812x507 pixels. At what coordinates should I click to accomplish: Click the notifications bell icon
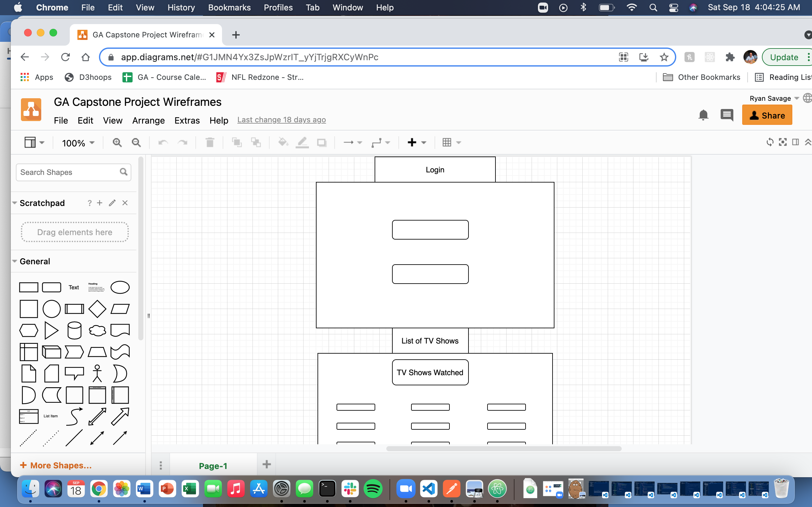(x=703, y=115)
